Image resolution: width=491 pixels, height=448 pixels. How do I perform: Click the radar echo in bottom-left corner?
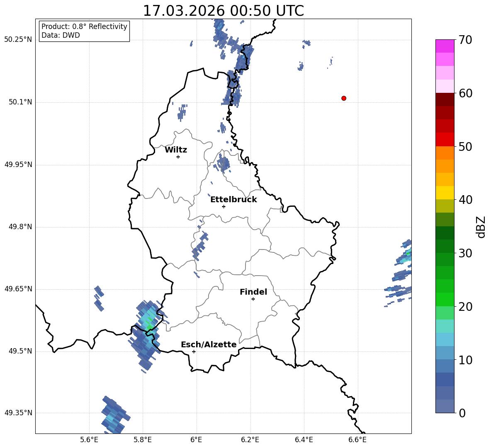115,414
